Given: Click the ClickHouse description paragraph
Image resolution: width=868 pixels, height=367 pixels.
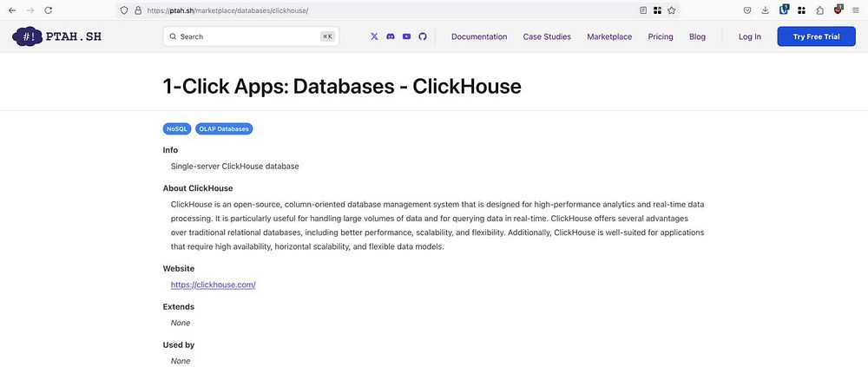Looking at the screenshot, I should tap(437, 226).
